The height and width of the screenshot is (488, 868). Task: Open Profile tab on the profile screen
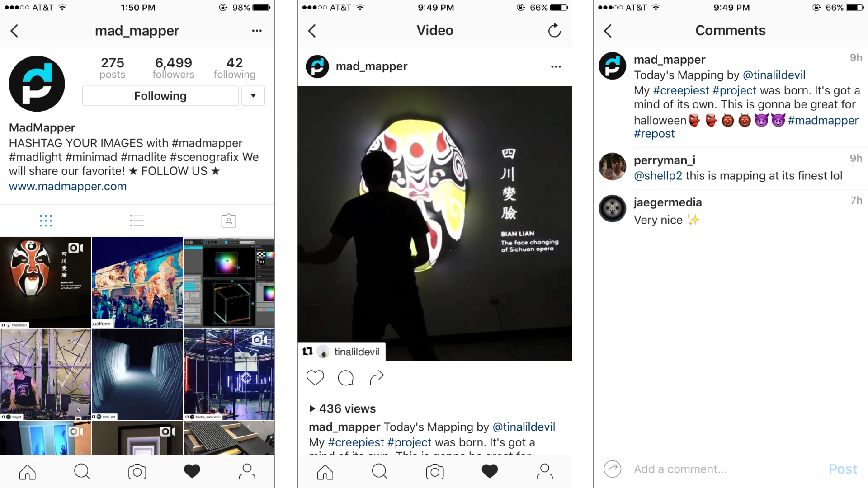247,472
